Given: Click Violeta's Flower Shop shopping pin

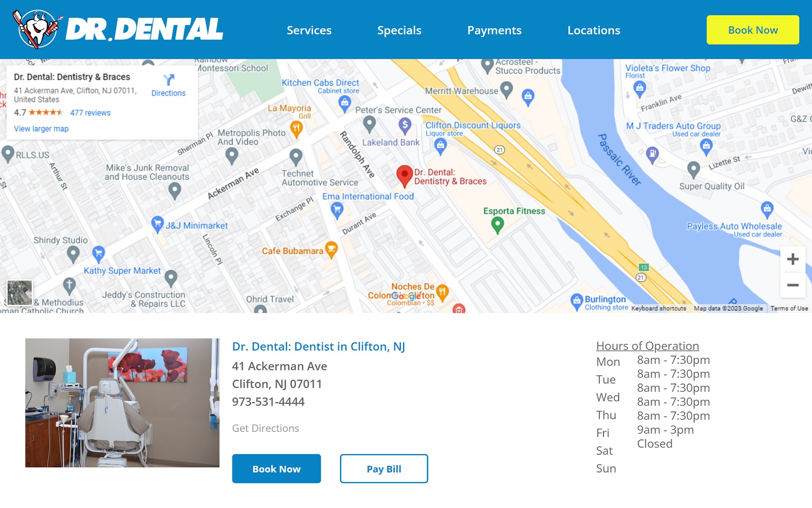Looking at the screenshot, I should [x=640, y=89].
